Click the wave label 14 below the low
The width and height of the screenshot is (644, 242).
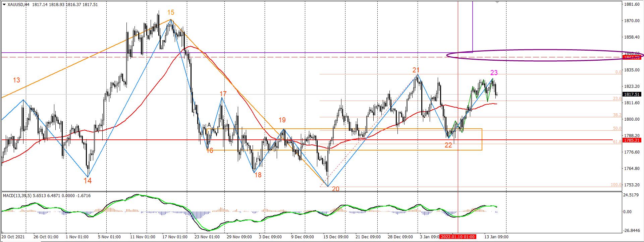pos(88,181)
